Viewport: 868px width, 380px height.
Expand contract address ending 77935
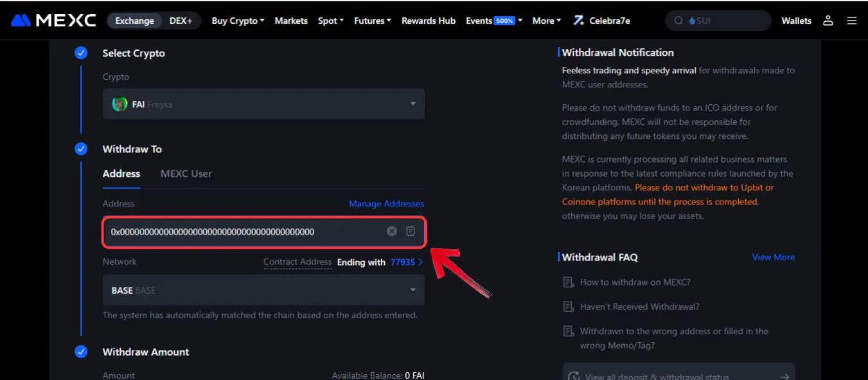(407, 262)
